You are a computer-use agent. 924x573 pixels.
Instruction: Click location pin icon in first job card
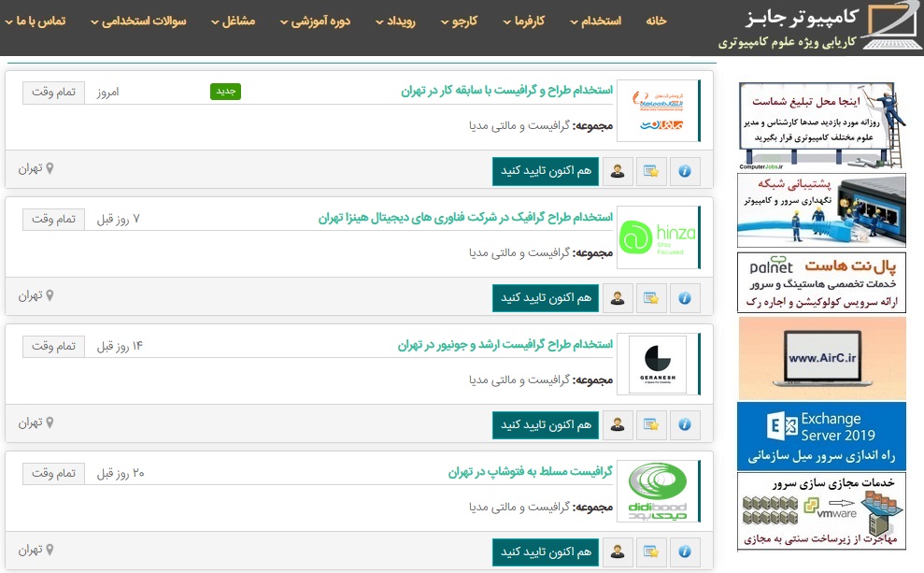tap(50, 168)
